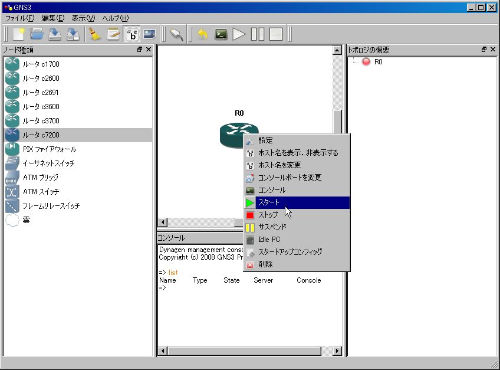Select the フレームリレースイッチ node

click(x=78, y=206)
